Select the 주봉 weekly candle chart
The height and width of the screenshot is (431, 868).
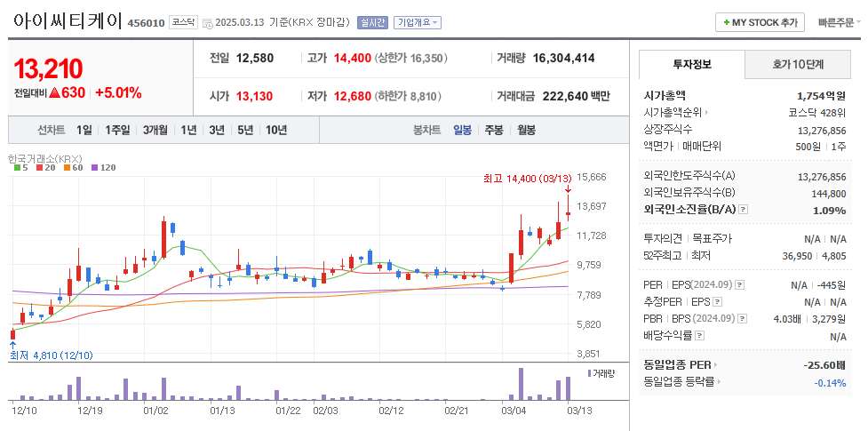tap(494, 130)
